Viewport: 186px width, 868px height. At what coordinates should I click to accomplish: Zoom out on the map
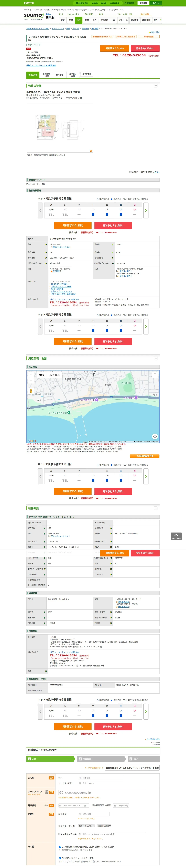tap(31, 381)
